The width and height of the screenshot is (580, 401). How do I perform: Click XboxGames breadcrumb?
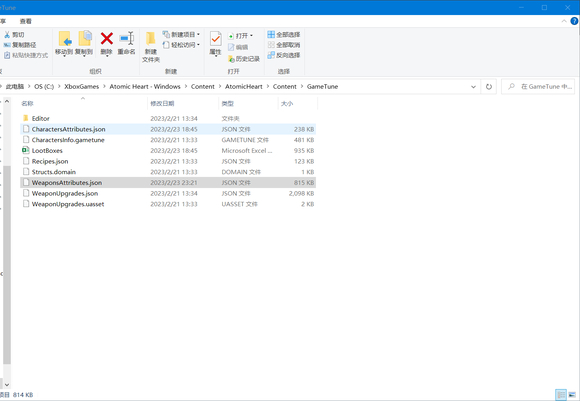point(82,87)
